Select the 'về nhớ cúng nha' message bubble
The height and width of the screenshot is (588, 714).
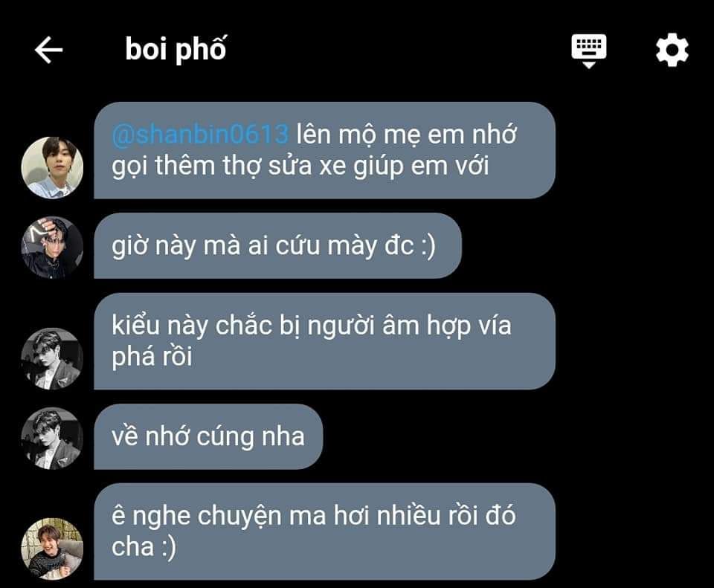[x=208, y=436]
